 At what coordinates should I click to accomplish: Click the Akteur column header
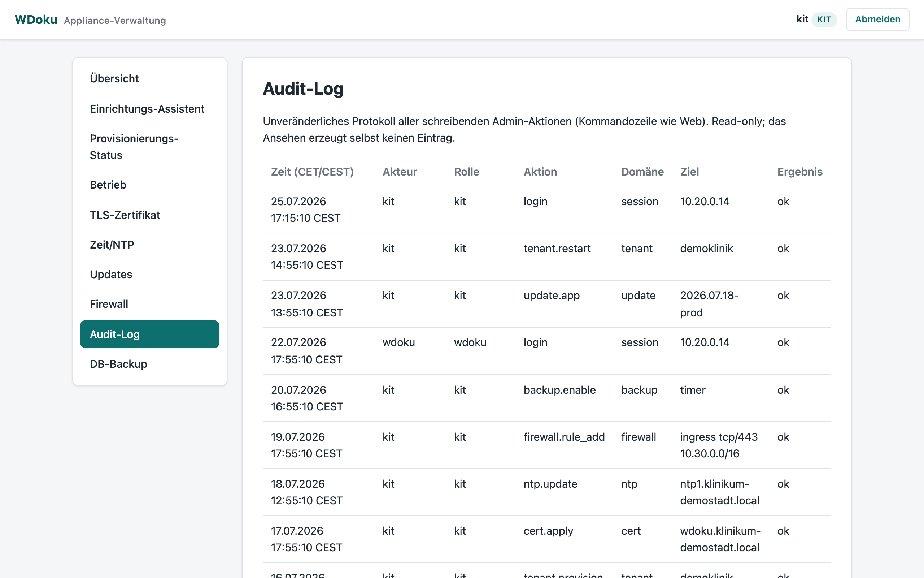(x=400, y=172)
